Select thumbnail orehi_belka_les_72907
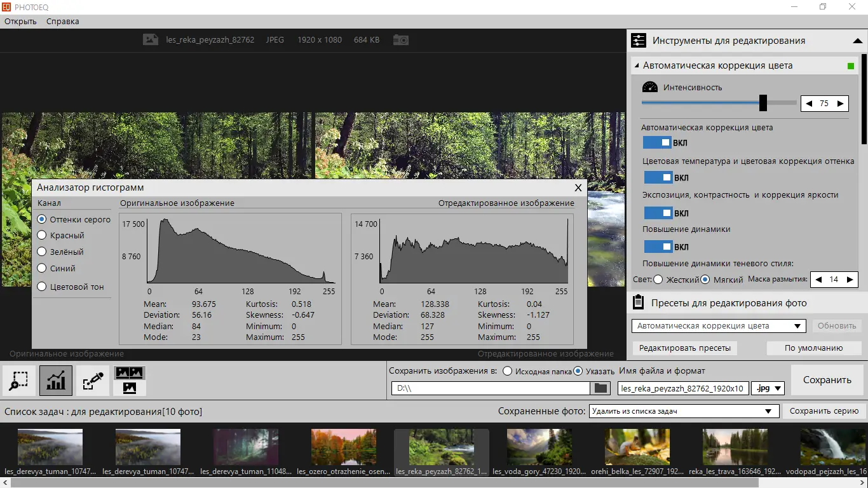868x488 pixels. [x=637, y=452]
